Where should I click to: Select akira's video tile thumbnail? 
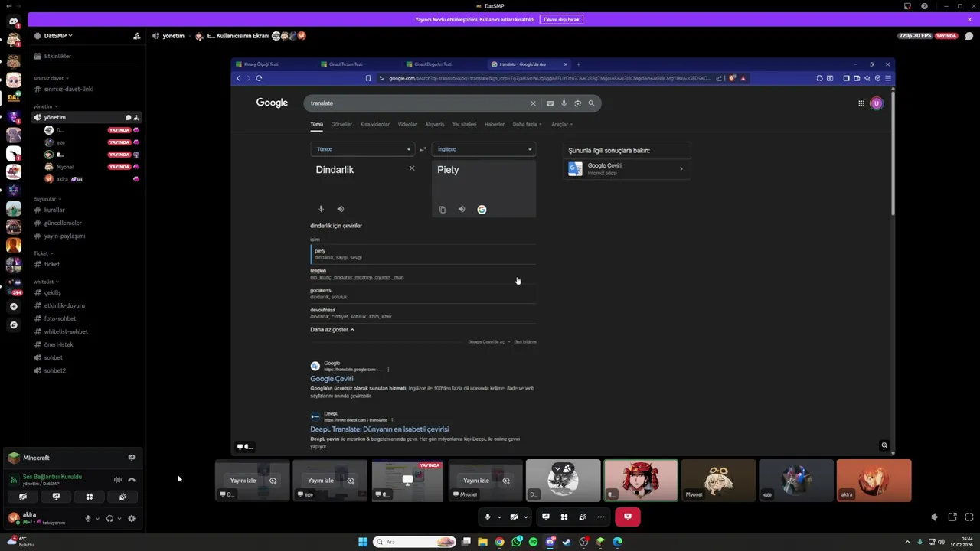pyautogui.click(x=874, y=481)
